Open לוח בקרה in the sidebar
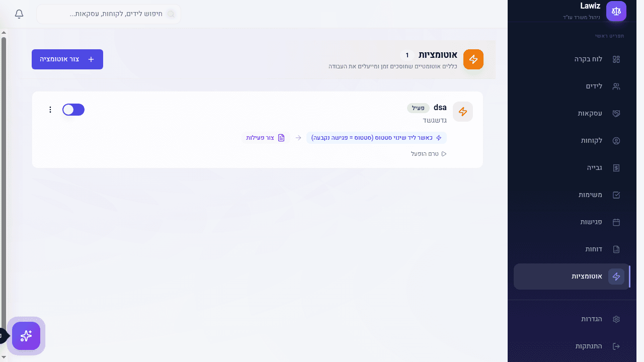The width and height of the screenshot is (644, 362). 589,59
